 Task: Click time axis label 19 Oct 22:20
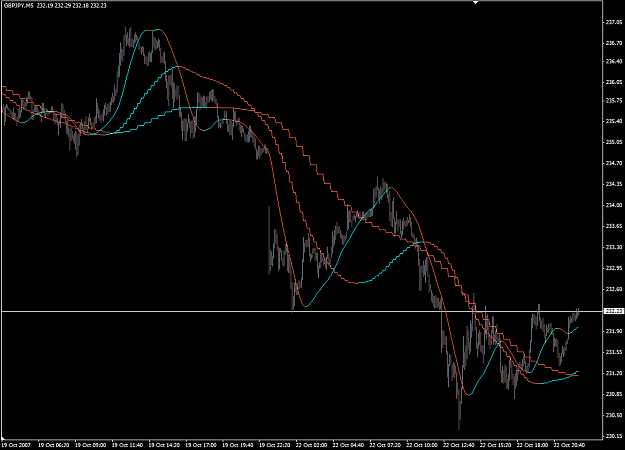[274, 445]
